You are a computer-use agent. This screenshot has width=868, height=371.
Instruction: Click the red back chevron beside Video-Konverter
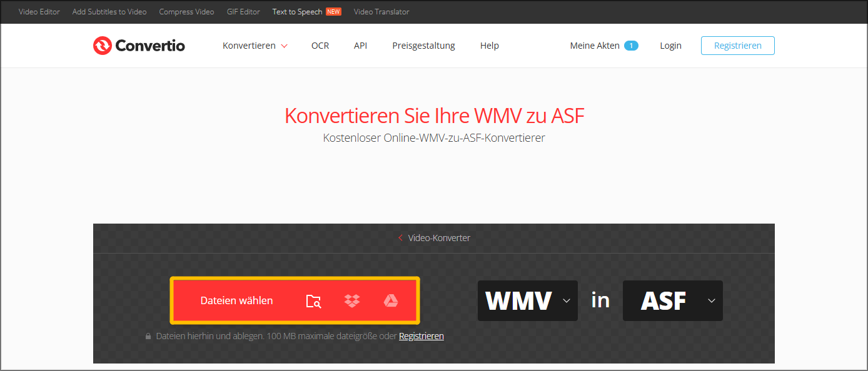click(x=400, y=237)
